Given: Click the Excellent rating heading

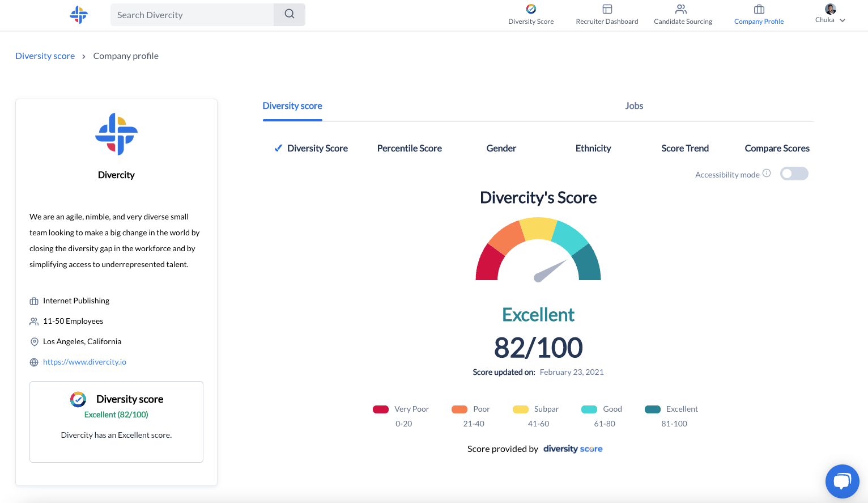Looking at the screenshot, I should 538,314.
